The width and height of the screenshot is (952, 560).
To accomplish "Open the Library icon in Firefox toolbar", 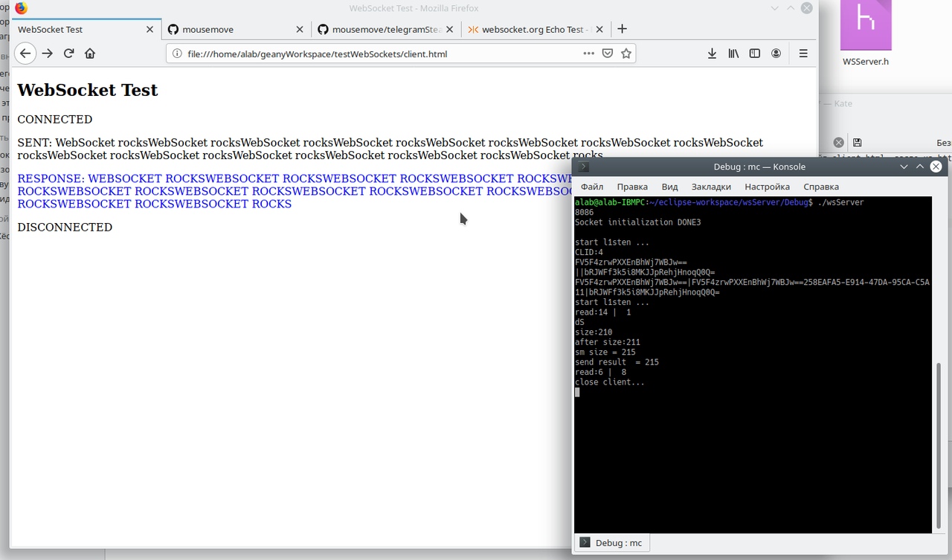I will (x=733, y=54).
